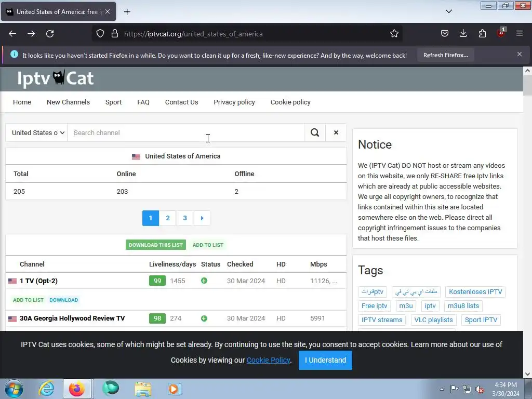
Task: Open Internet Explorer from the taskbar
Action: (46, 389)
